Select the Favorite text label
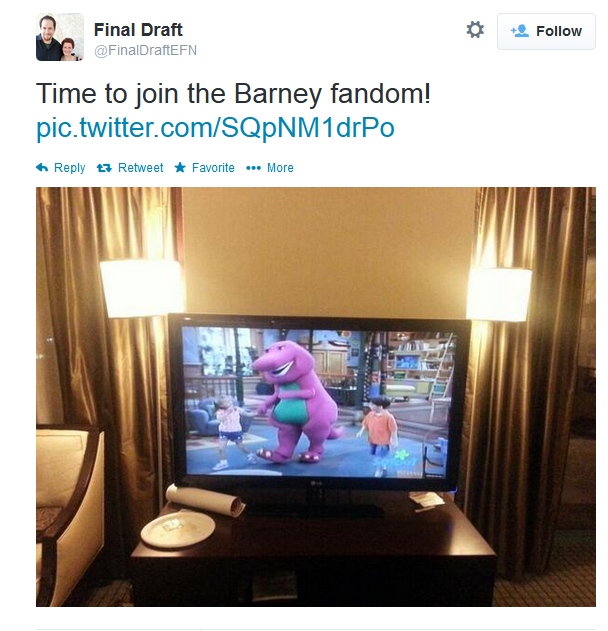 213,167
